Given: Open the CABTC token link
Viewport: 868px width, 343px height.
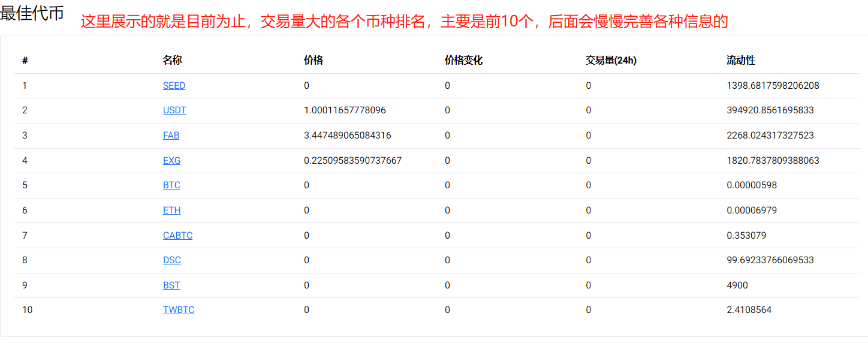Looking at the screenshot, I should click(x=177, y=236).
